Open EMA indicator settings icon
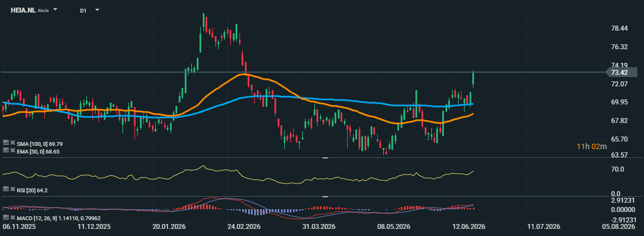 [x=5, y=151]
